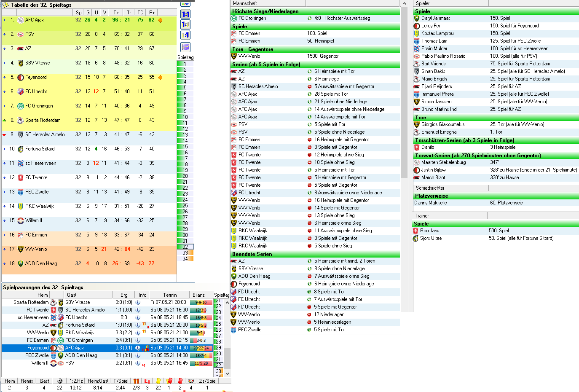Click the ET own-goal icon in the statistics bar
Screen dimensions: 579x392
click(147, 381)
